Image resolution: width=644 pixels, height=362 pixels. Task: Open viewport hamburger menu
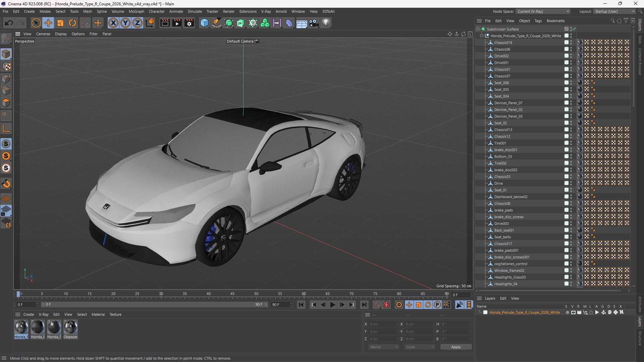[x=18, y=34]
